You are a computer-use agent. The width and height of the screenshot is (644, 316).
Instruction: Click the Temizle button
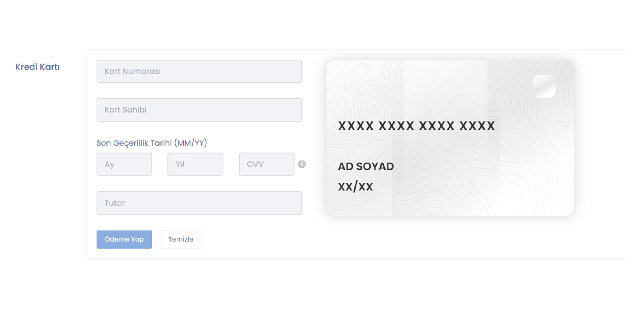tap(181, 239)
